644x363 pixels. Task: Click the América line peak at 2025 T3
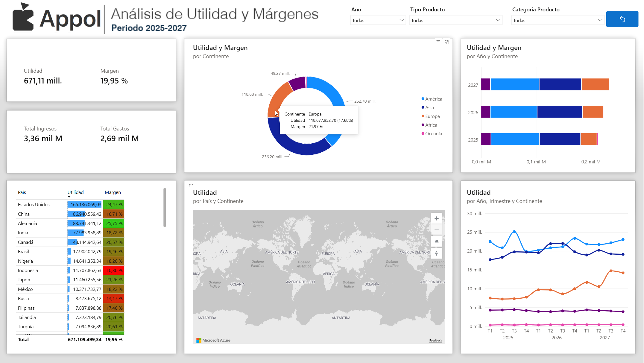click(x=514, y=231)
